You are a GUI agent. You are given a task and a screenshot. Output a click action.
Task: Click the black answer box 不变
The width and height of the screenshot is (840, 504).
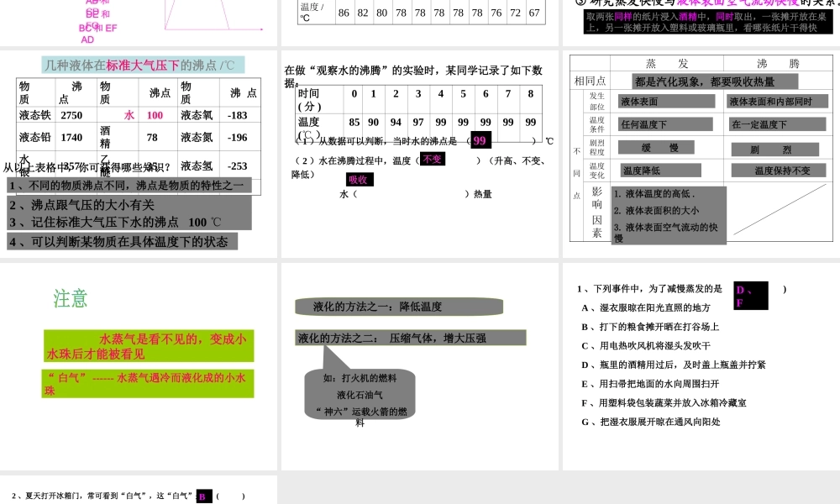coord(433,159)
